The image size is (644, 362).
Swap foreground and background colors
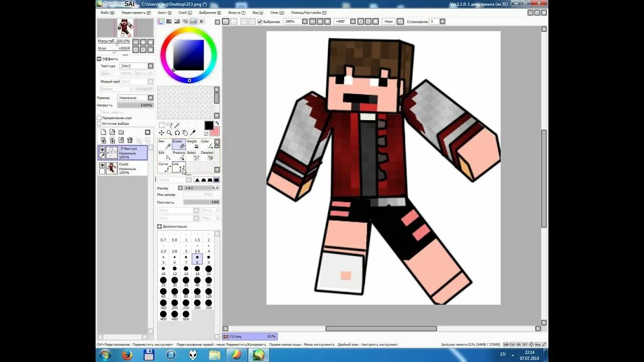tap(217, 123)
